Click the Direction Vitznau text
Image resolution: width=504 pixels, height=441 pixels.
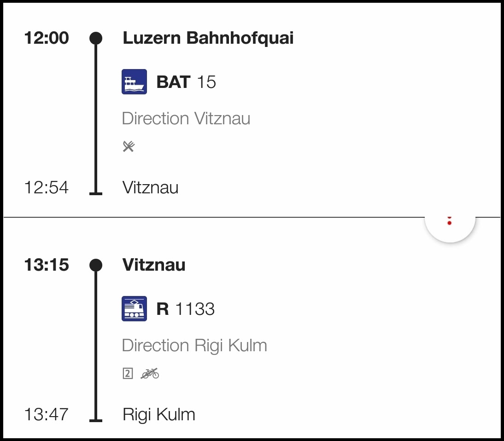(186, 118)
